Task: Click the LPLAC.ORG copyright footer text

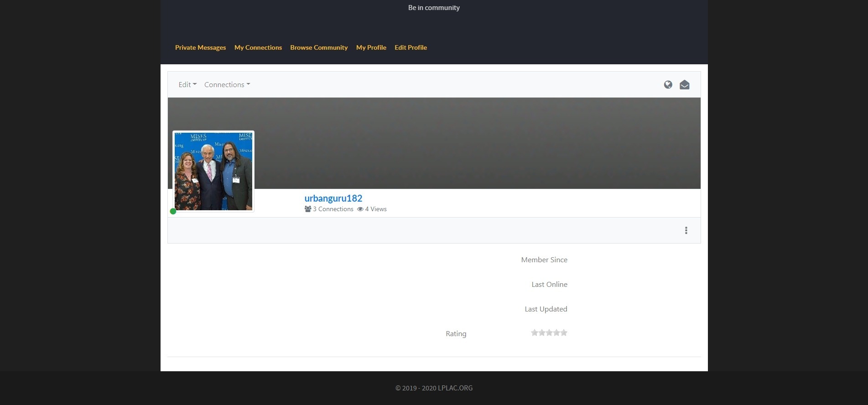Action: (x=434, y=388)
